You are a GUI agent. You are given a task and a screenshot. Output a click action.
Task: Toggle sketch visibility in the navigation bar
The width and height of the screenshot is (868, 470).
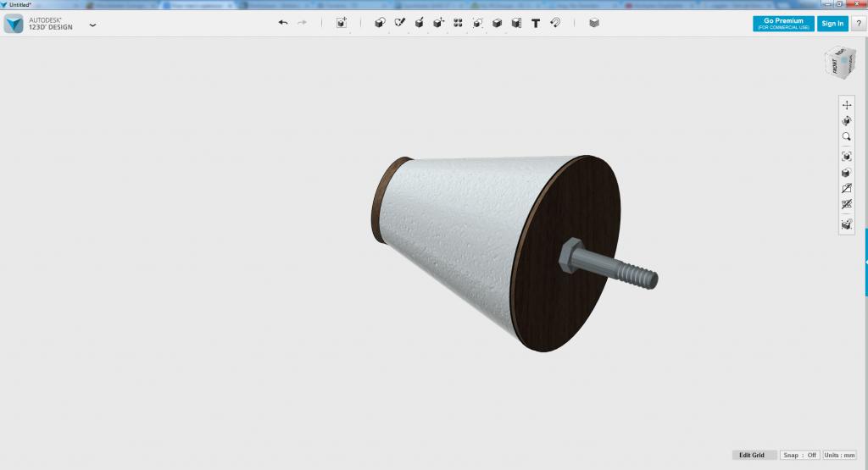(x=846, y=189)
